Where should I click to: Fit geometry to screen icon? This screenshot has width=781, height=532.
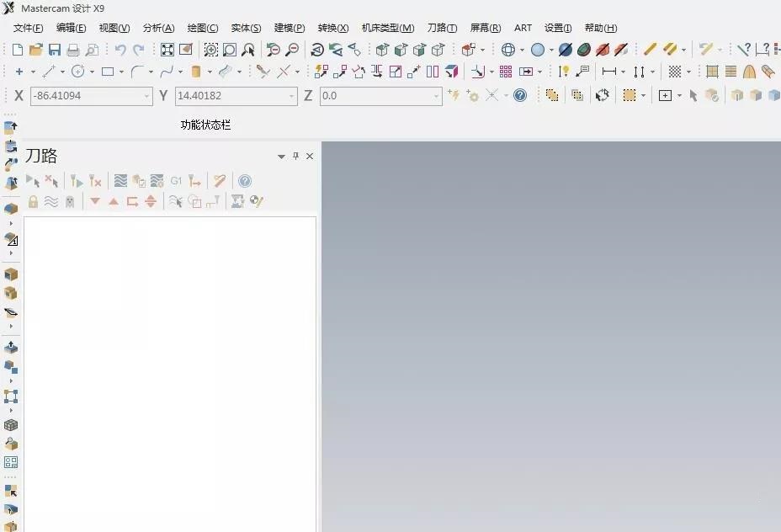pos(167,50)
